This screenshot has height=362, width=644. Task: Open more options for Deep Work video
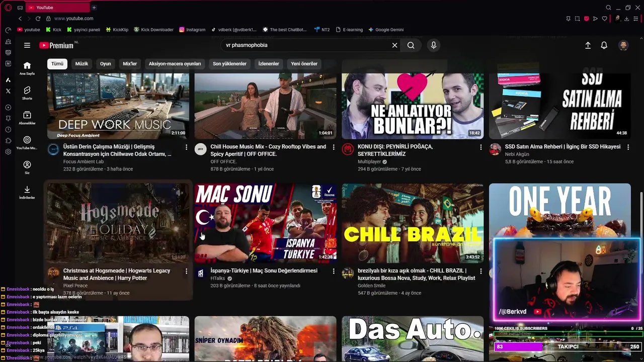[186, 147]
